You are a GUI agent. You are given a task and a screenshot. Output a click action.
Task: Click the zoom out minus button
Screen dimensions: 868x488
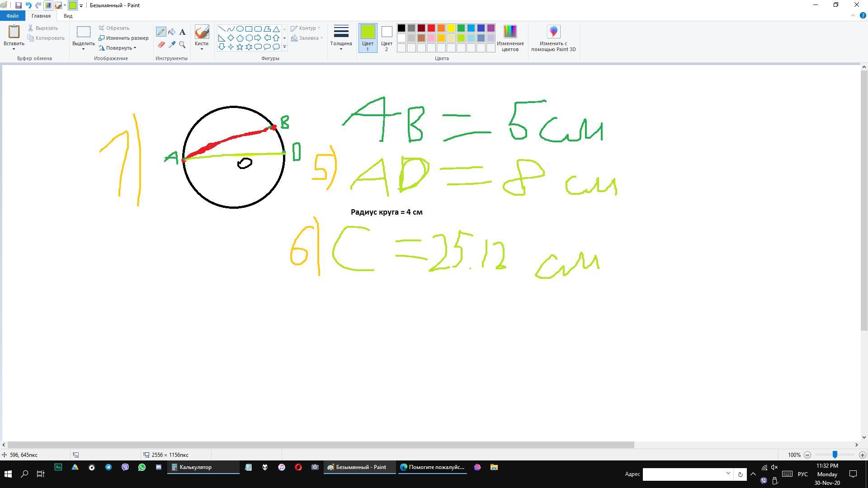pos(807,455)
